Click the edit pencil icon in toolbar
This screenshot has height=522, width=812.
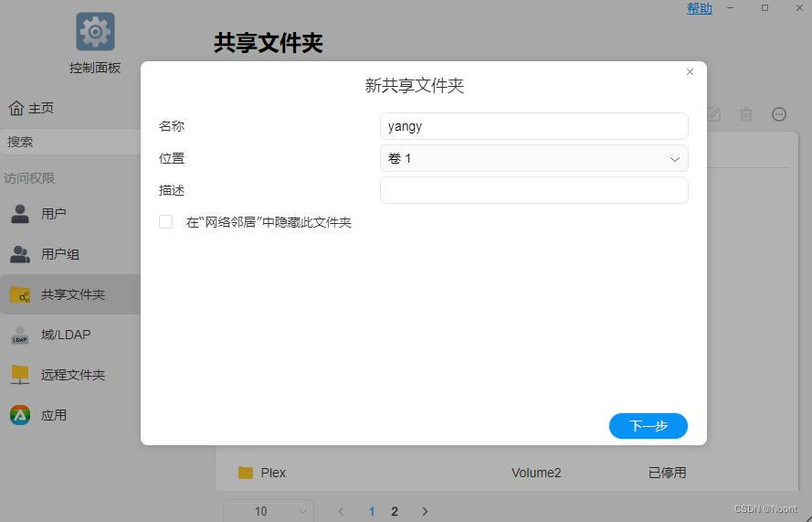click(x=713, y=114)
